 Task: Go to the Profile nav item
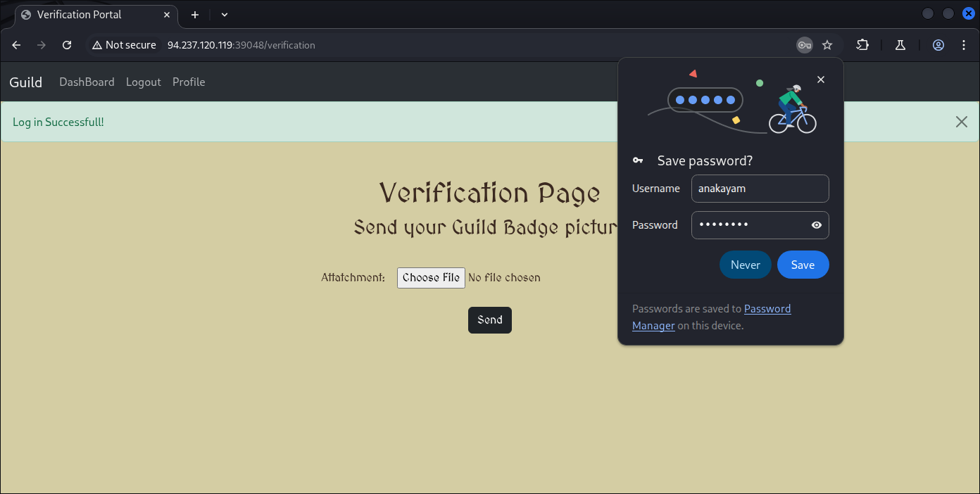pos(189,82)
